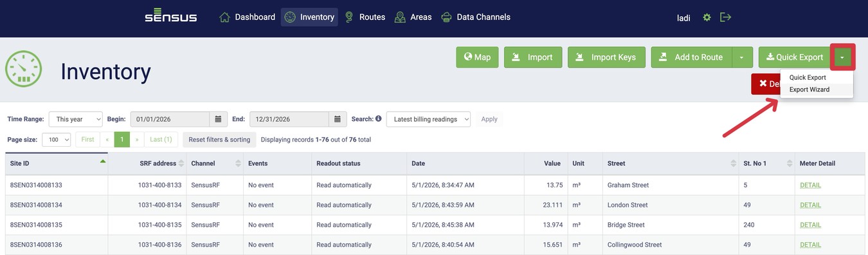868x255 pixels.
Task: Click the Search info icon
Action: pos(379,119)
